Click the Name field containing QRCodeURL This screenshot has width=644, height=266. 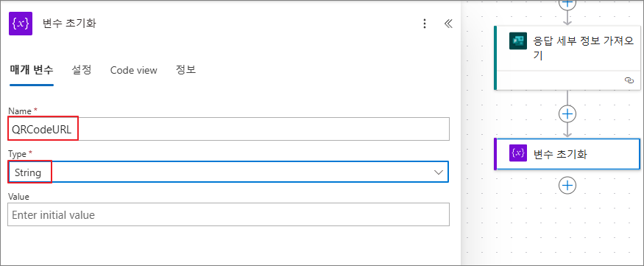(228, 129)
